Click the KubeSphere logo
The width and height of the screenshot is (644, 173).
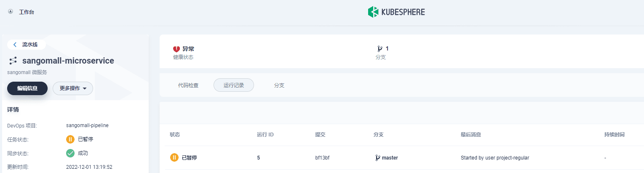(x=396, y=12)
